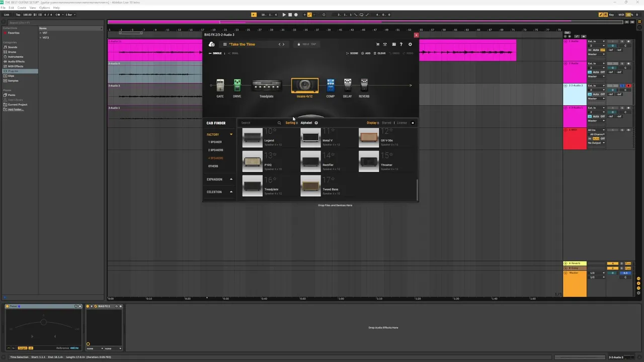Click the TAP tempo button in BIAS FX
The image size is (644, 362).
tap(313, 44)
